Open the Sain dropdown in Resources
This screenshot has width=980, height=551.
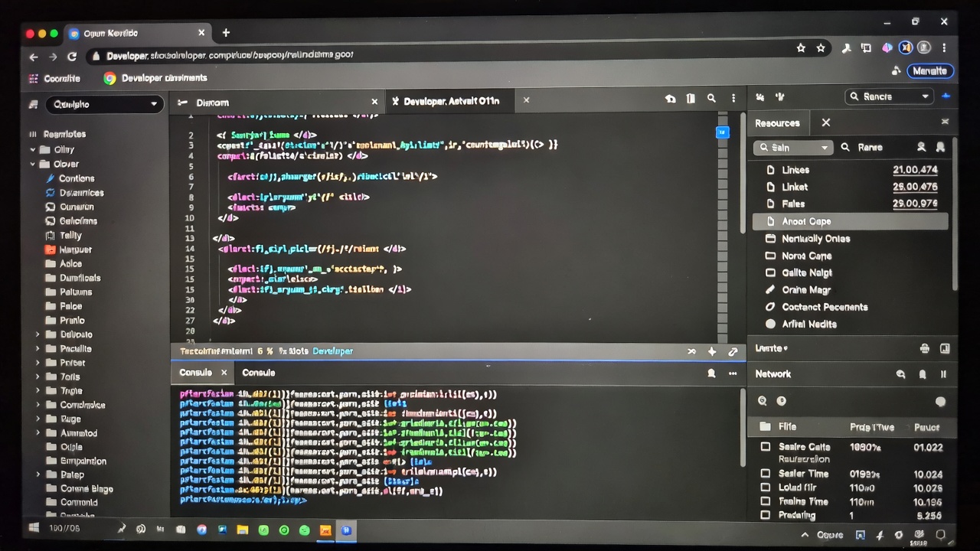coord(792,148)
